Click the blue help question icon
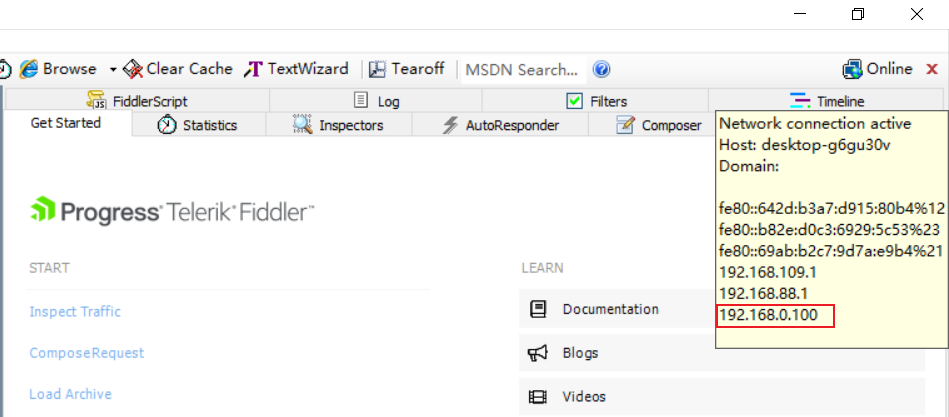This screenshot has width=949, height=417. (601, 69)
